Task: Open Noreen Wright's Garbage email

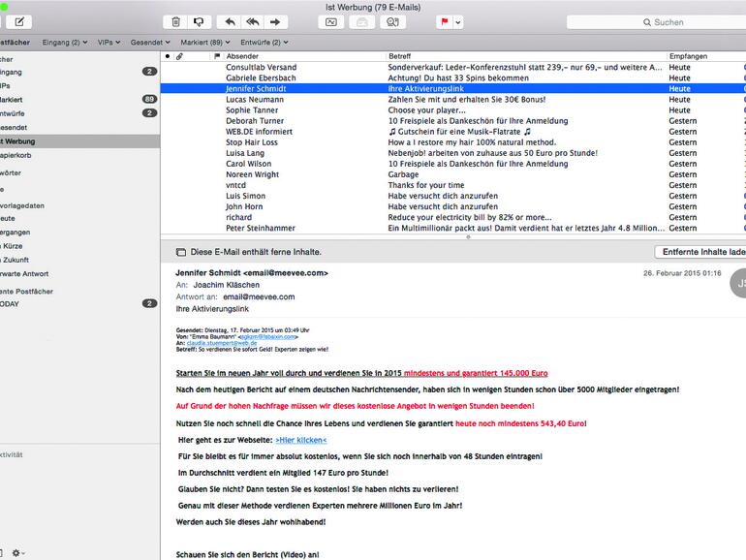Action: 453,174
